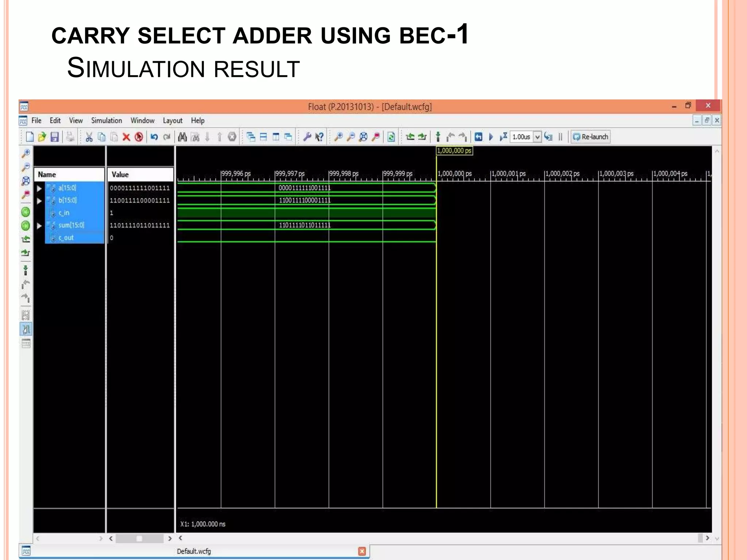Viewport: 747px width, 560px height.
Task: Click the sidebar Add Marker icon
Action: click(26, 270)
